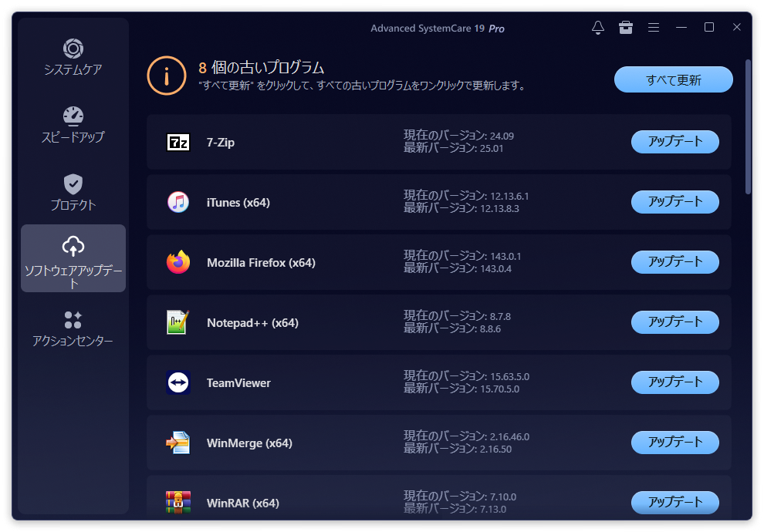Select the プロテクト sidebar tab
The width and height of the screenshot is (764, 532).
click(x=73, y=194)
